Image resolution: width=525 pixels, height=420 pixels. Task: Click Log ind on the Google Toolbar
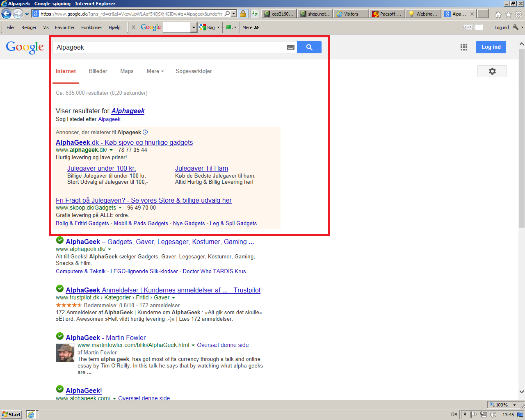pos(501,27)
